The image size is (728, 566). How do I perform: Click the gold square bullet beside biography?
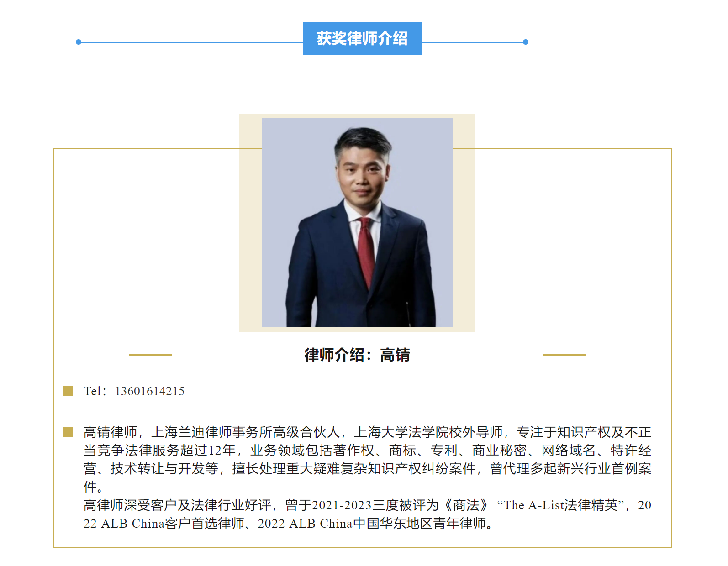coord(68,432)
